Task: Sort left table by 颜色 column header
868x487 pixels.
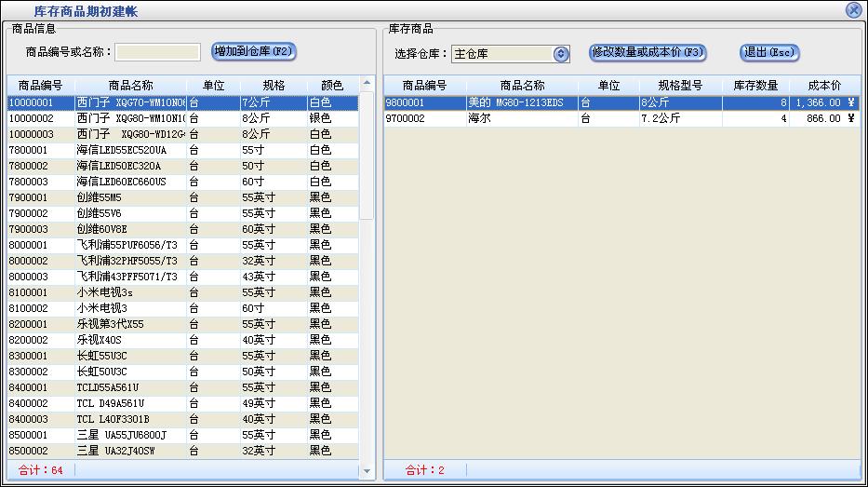Action: 331,86
